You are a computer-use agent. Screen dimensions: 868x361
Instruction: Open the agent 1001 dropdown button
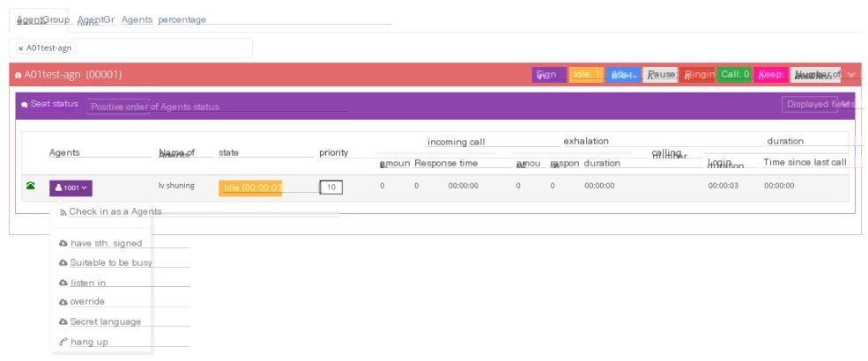70,188
